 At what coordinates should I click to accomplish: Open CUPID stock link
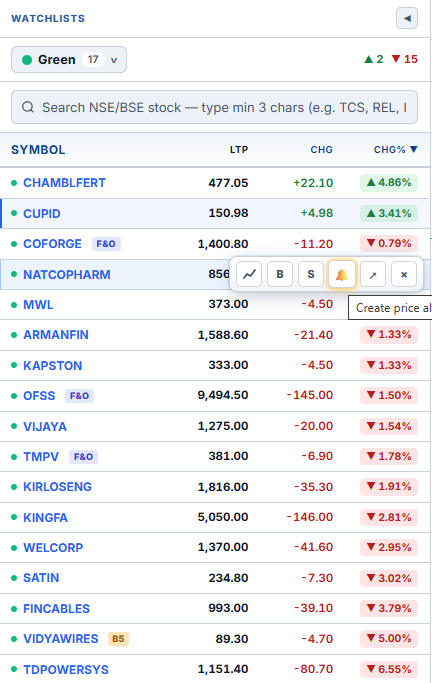tap(42, 213)
